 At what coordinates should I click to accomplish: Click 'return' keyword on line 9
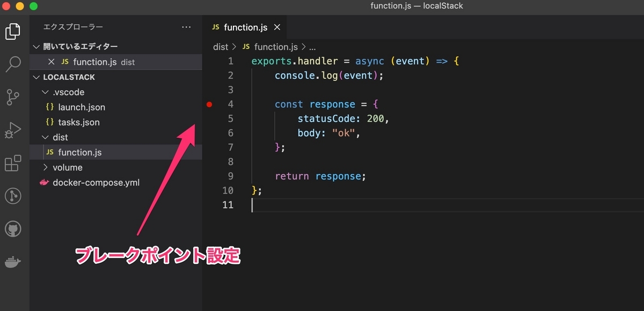(292, 176)
